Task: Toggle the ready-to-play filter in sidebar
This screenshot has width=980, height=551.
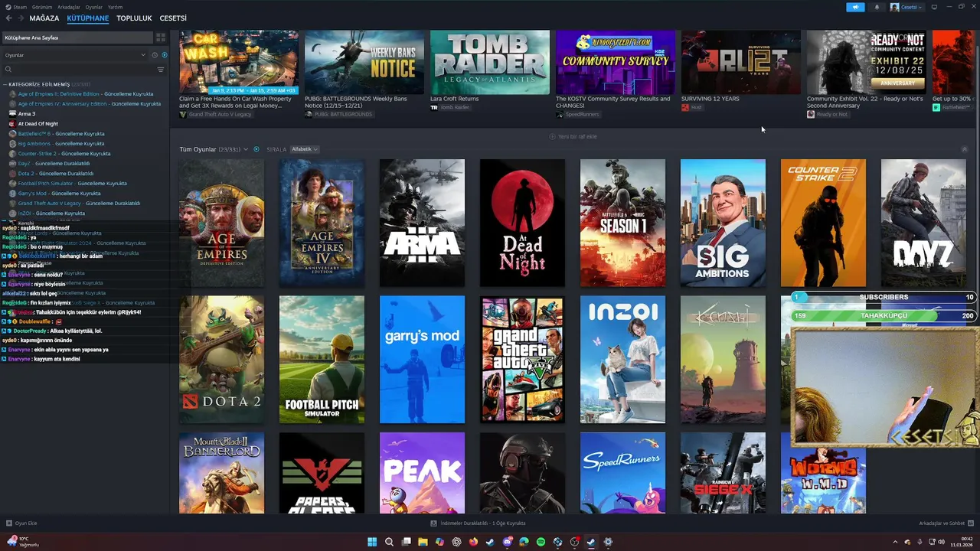Action: click(x=164, y=55)
